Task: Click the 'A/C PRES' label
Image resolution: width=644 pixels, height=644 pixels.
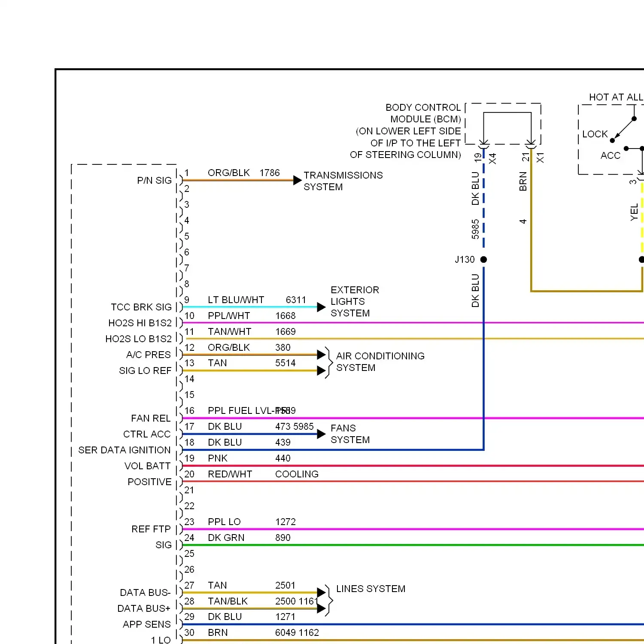Action: (149, 355)
